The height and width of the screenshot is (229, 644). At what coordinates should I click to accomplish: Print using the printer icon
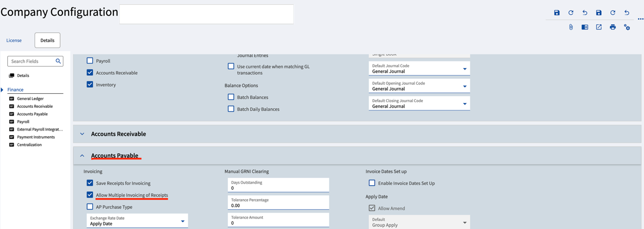613,27
